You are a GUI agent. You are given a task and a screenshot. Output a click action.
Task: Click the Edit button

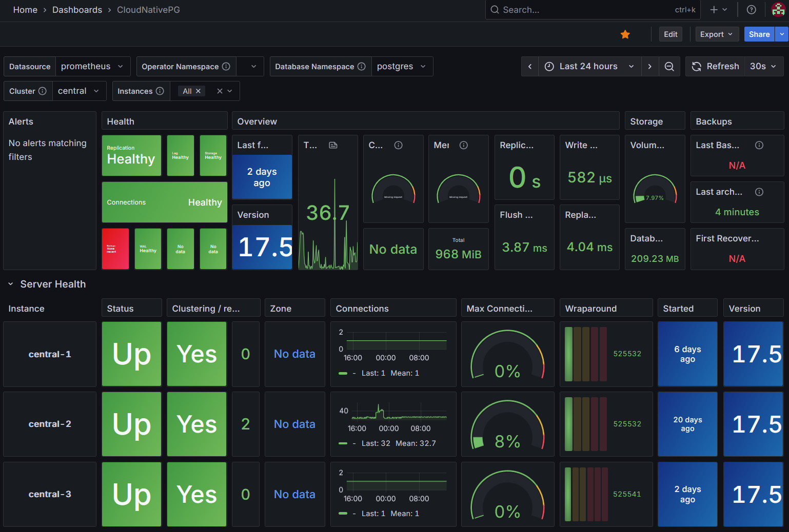pos(670,34)
